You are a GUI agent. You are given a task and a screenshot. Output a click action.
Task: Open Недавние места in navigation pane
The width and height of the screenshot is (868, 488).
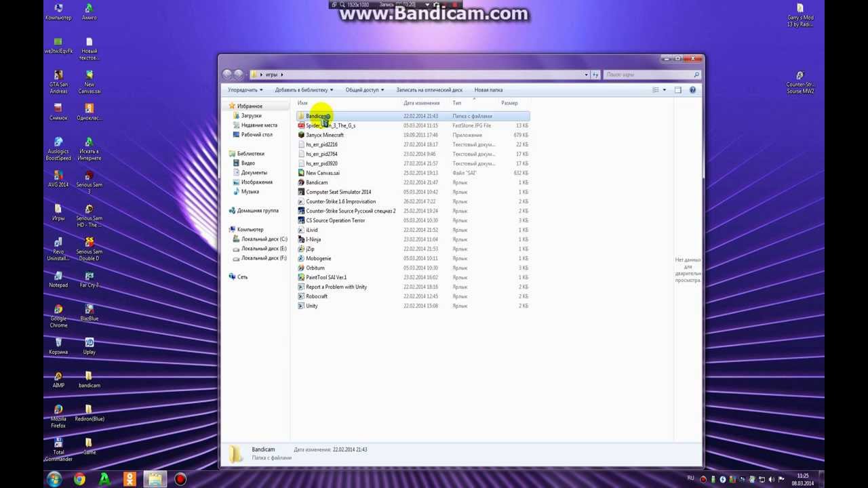tap(259, 125)
